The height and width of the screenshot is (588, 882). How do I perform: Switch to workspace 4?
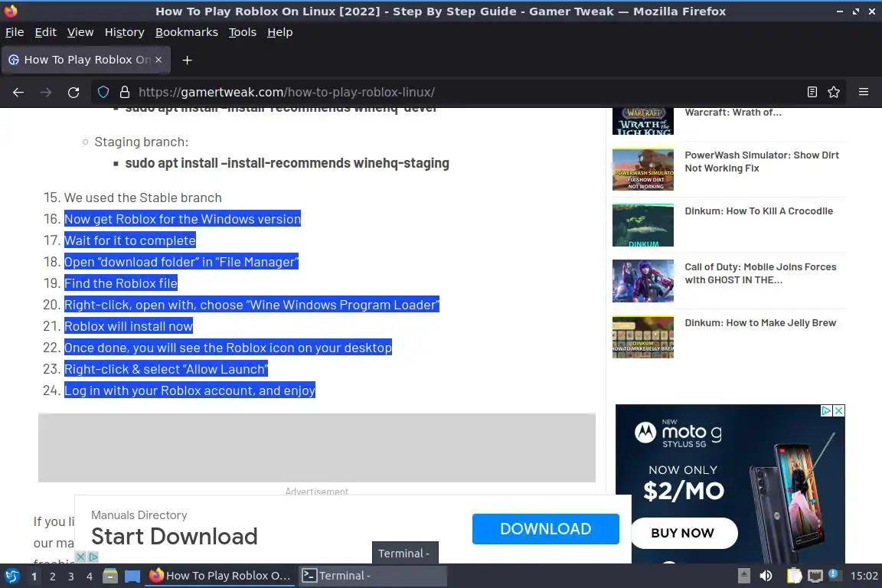point(90,577)
